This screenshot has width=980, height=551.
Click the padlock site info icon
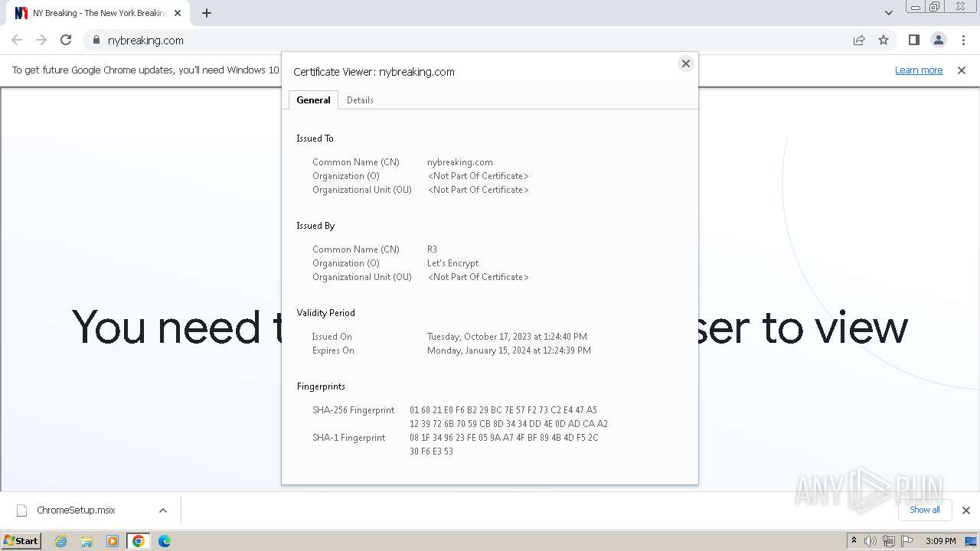pyautogui.click(x=96, y=41)
